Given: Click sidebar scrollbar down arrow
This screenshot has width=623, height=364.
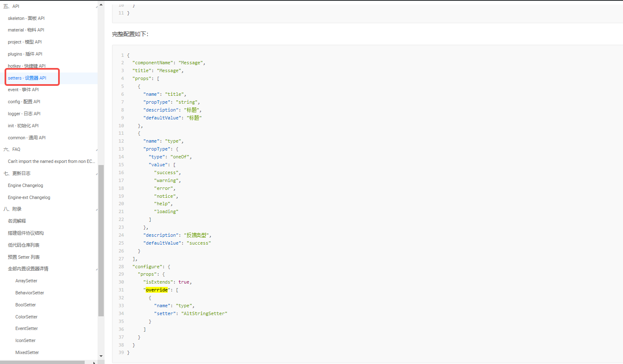Looking at the screenshot, I should (x=101, y=356).
